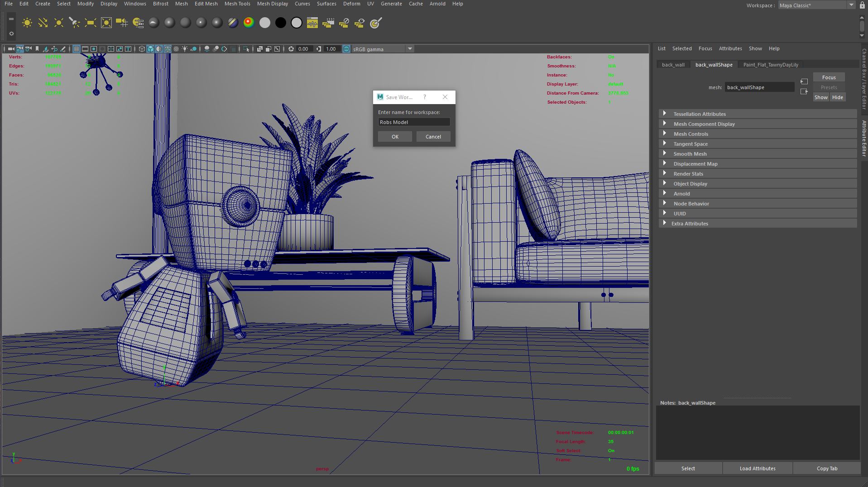Screen dimensions: 868x487
Task: Click the rainbow ramp shader icon
Action: coord(249,23)
